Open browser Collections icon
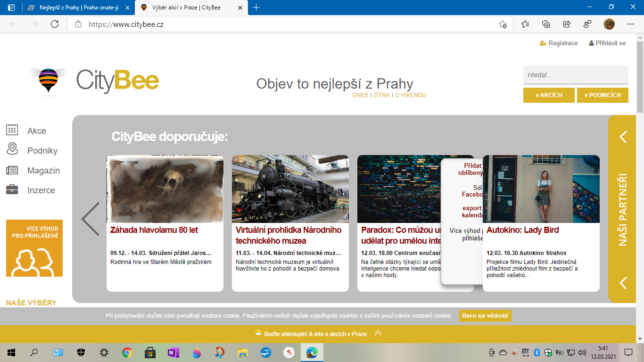Image resolution: width=644 pixels, height=362 pixels. coord(546,24)
